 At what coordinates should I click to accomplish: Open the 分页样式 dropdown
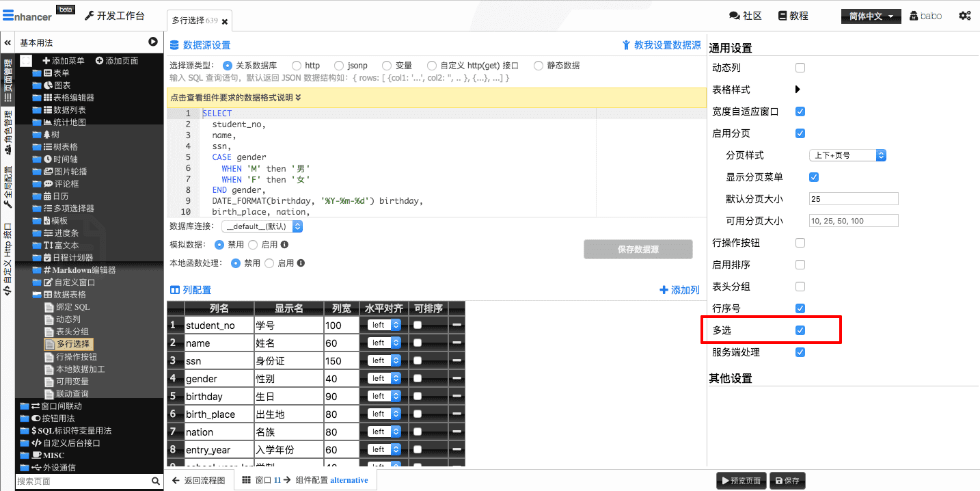tap(847, 155)
